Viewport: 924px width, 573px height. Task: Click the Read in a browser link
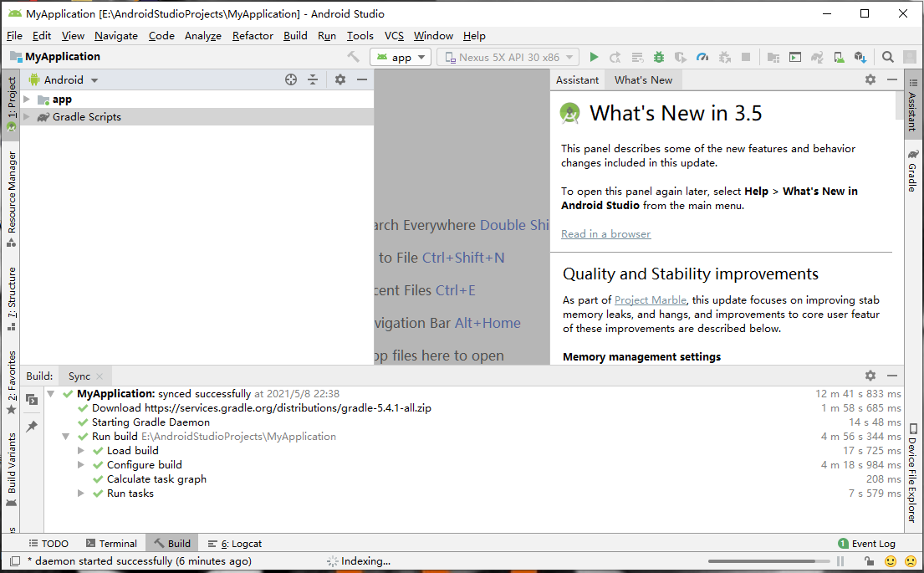pyautogui.click(x=605, y=234)
